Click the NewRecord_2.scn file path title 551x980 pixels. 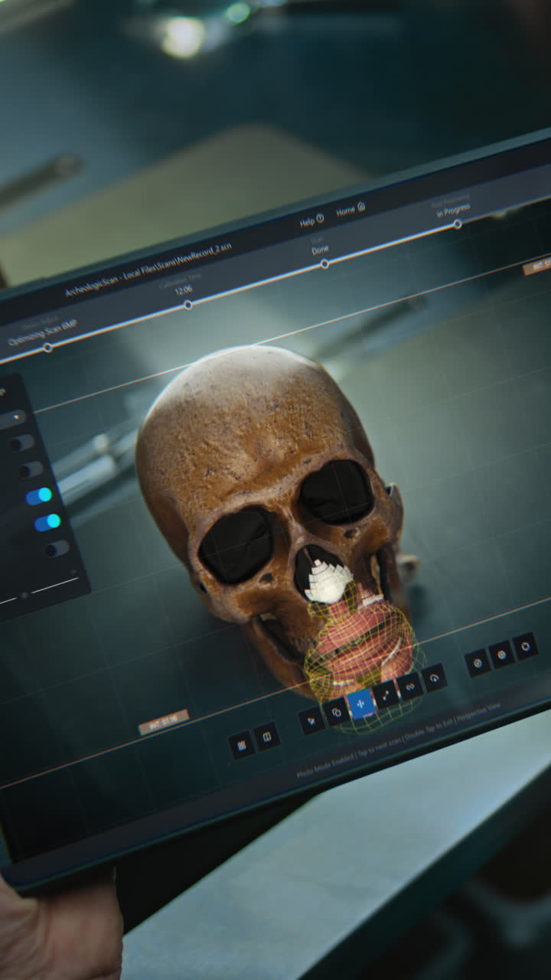(x=148, y=271)
